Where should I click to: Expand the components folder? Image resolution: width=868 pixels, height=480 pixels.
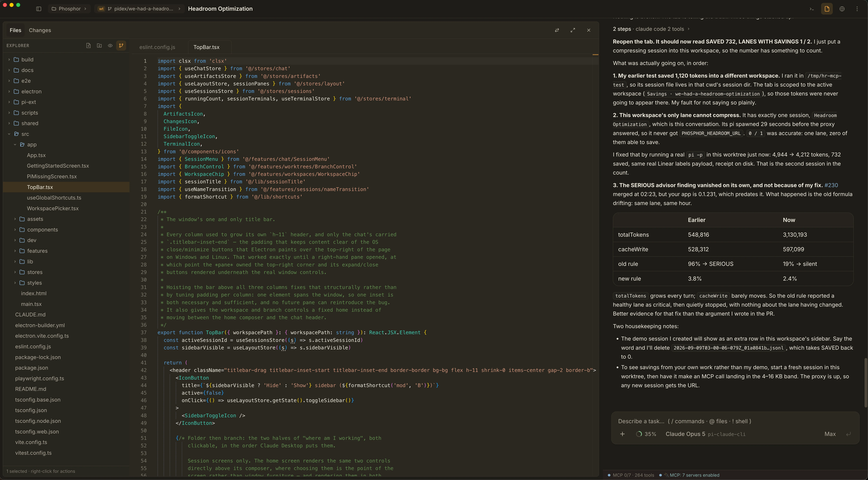point(66,230)
